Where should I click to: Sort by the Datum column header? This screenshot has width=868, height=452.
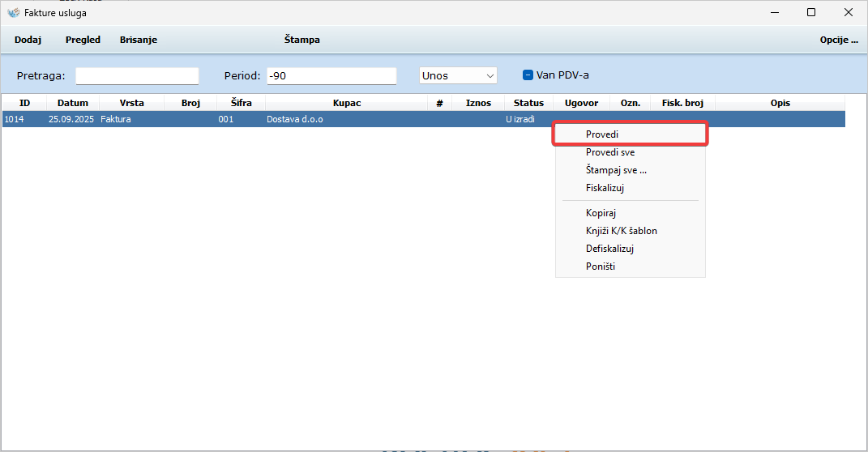72,103
